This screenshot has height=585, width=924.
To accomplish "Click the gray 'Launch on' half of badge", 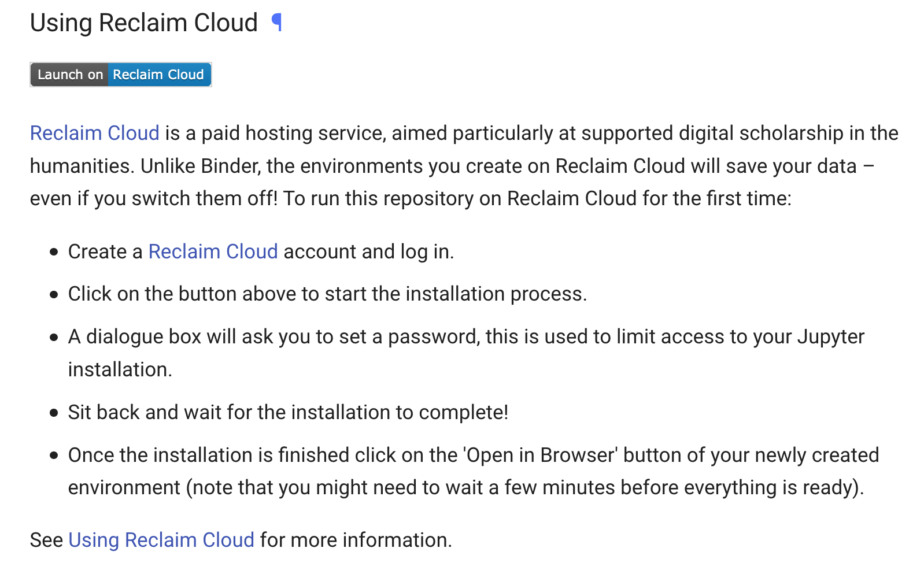I will 69,75.
